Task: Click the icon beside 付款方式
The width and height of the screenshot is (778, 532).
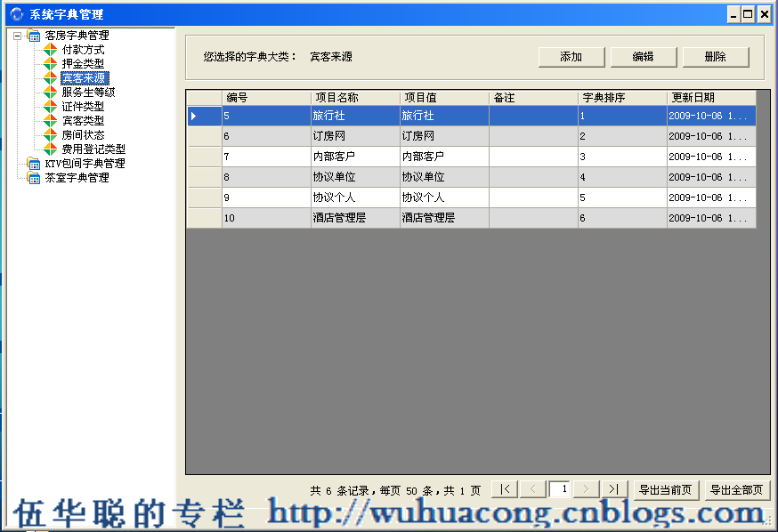Action: tap(50, 50)
